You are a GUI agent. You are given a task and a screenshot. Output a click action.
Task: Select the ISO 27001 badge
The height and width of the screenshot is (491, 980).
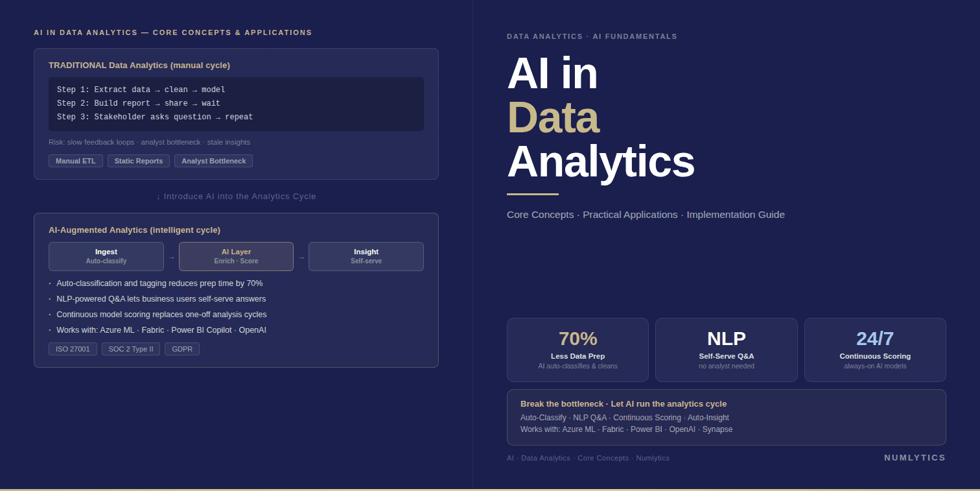pos(73,349)
